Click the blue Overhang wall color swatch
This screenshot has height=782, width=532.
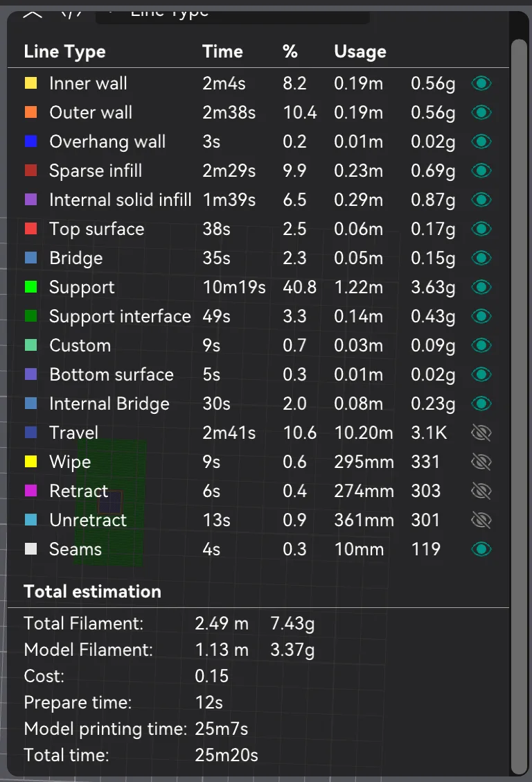pyautogui.click(x=31, y=141)
